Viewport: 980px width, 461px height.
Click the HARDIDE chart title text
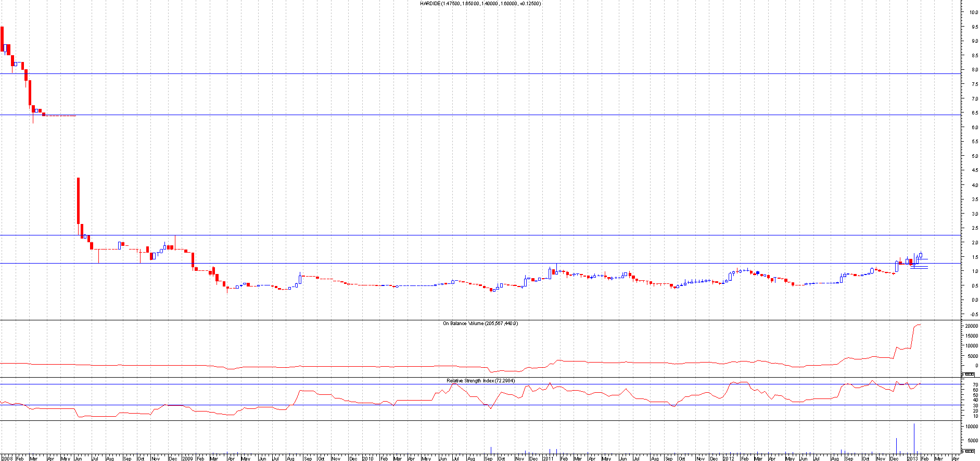(480, 4)
